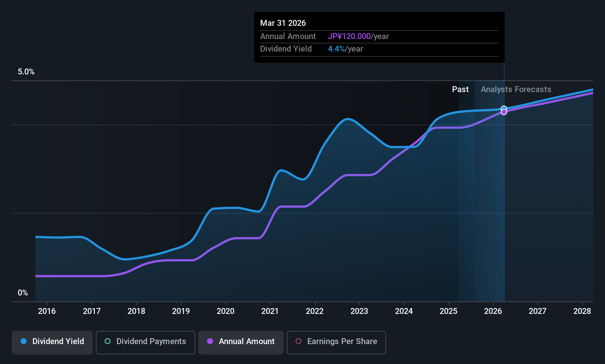The width and height of the screenshot is (605, 364).
Task: Click the JP¥120.000/year value in the tooltip
Action: click(349, 36)
